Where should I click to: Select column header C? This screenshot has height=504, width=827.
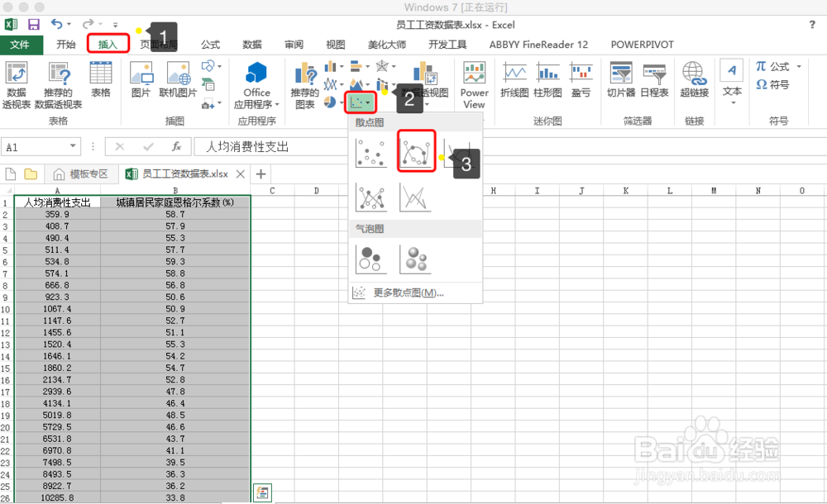tap(272, 190)
